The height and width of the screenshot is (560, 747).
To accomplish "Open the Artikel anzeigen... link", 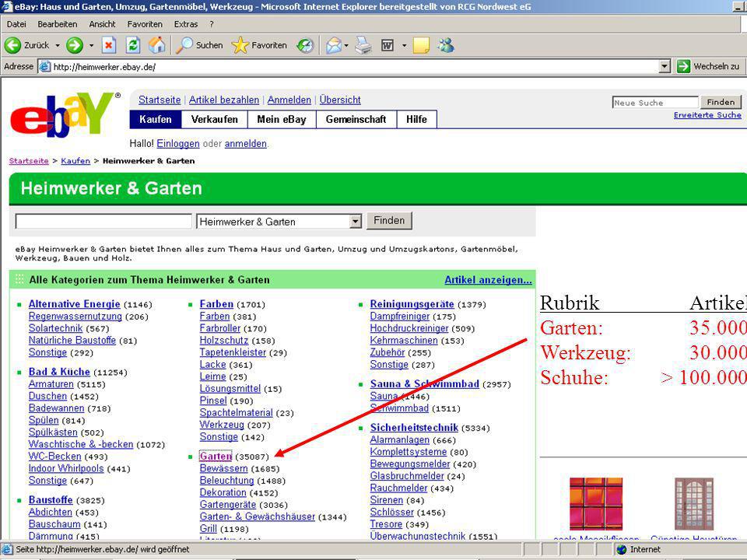I will pos(488,280).
